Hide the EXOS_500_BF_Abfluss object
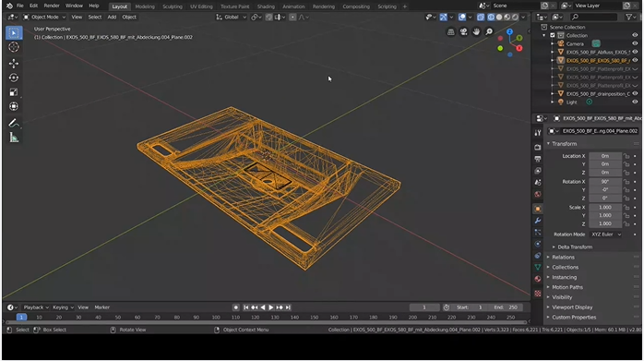Screen dimensions: 644x361 pos(635,52)
